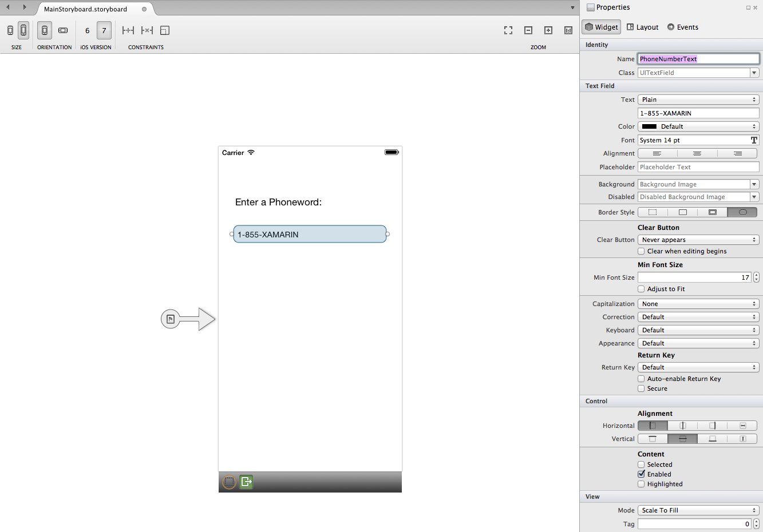763x532 pixels.
Task: Click the font picker T icon
Action: (x=754, y=140)
